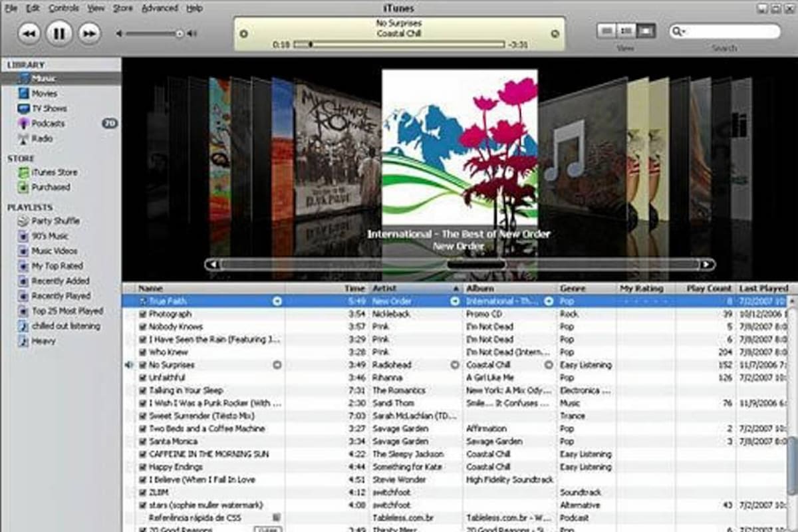Uncheck the Santa Monica checkbox
798x532 pixels.
142,442
